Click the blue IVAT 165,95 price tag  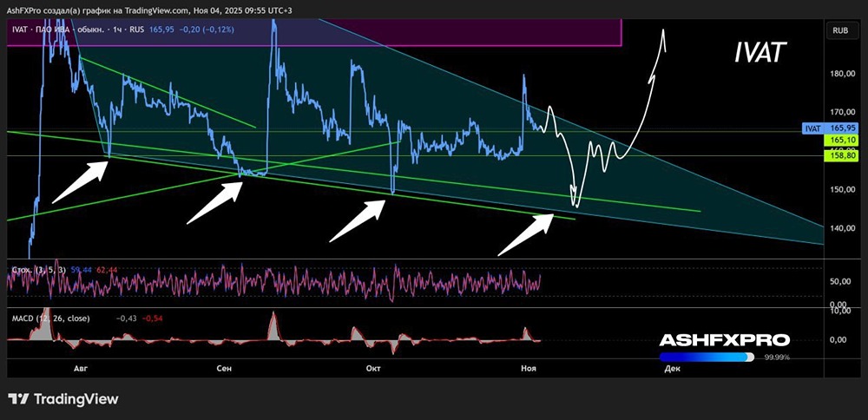(x=831, y=128)
